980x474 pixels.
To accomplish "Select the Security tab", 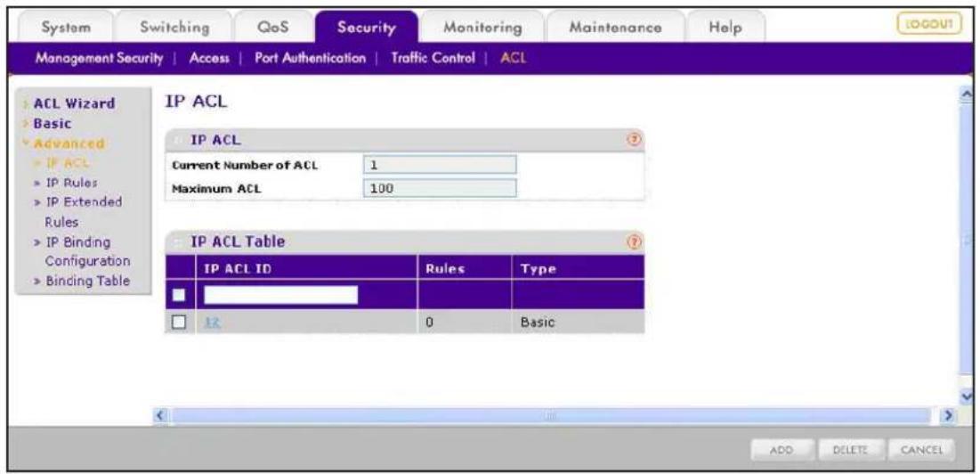I will click(366, 29).
